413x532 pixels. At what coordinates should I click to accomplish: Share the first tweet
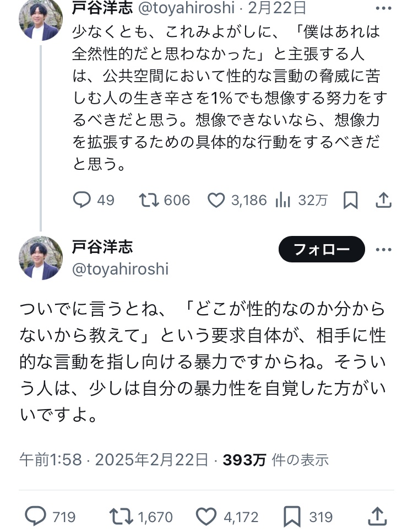[x=384, y=200]
